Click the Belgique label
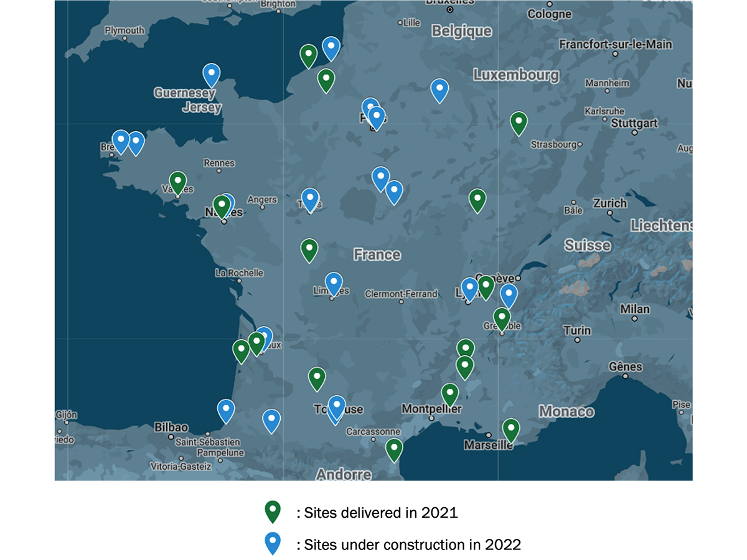This screenshot has width=747, height=560. click(462, 31)
